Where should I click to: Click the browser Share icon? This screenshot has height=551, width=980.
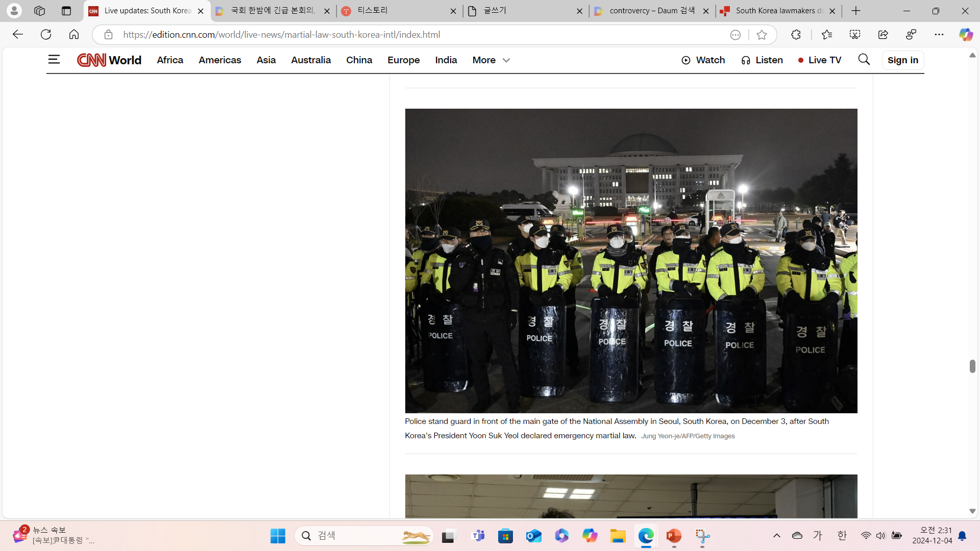[883, 35]
